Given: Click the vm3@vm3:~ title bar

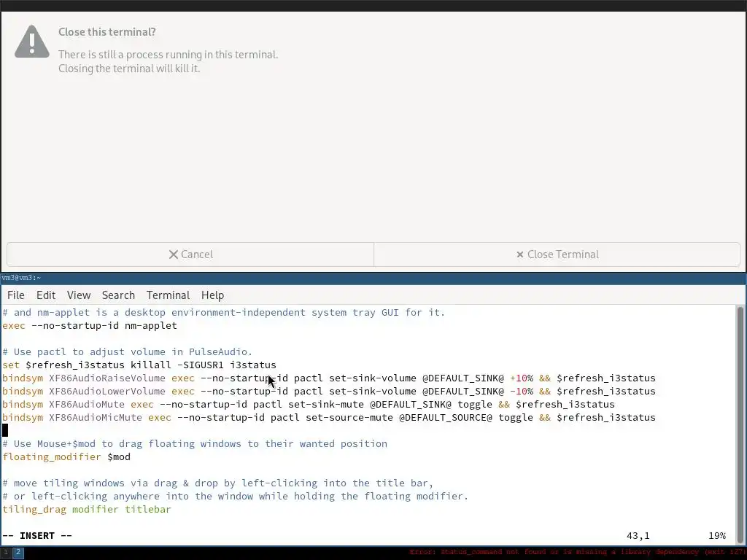Looking at the screenshot, I should (373, 278).
